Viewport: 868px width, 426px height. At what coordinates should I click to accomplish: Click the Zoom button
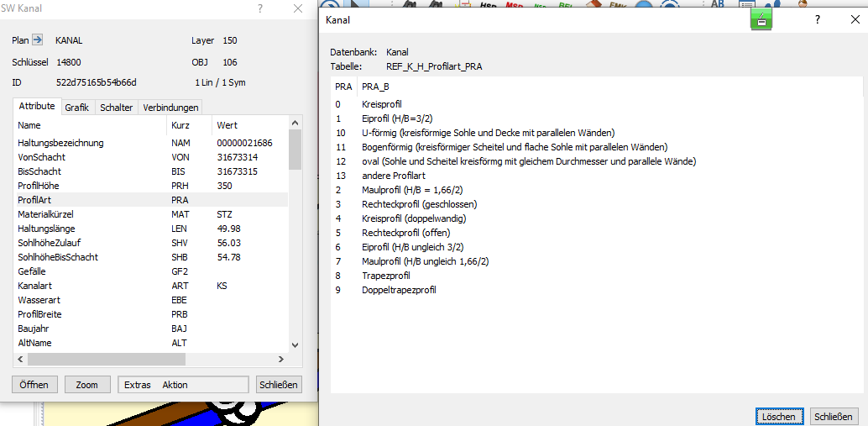tap(87, 385)
